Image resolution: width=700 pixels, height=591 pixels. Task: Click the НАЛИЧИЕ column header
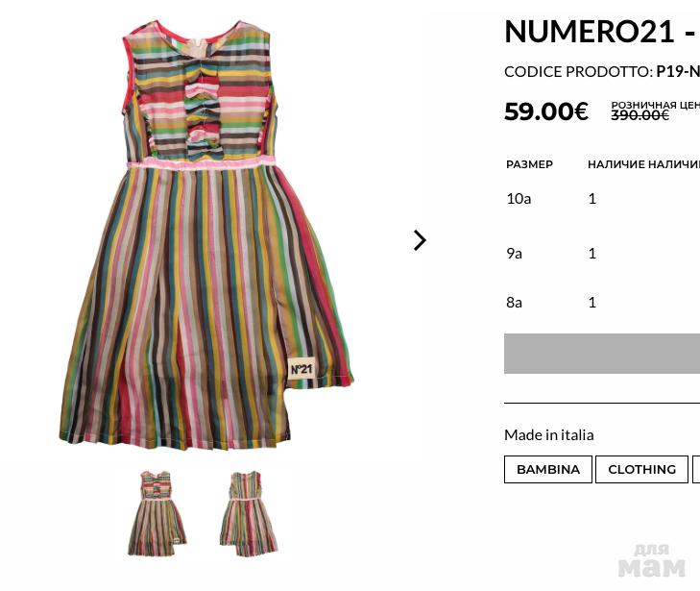coord(616,164)
